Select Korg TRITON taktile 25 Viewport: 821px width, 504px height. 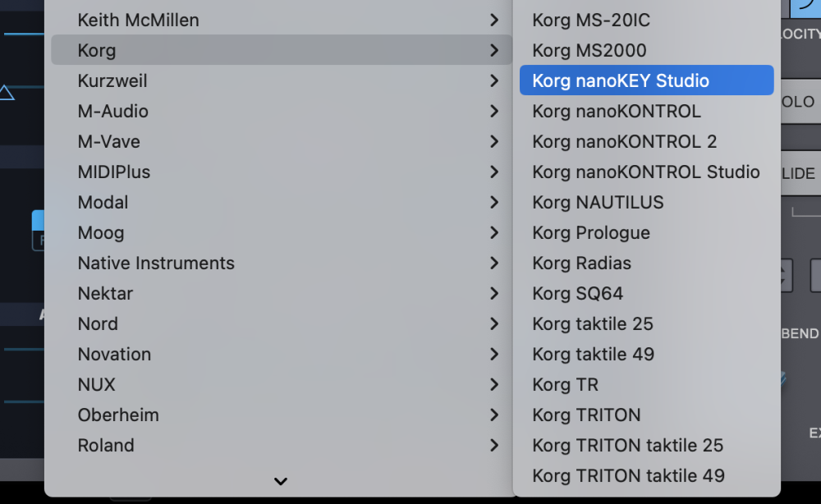(627, 445)
